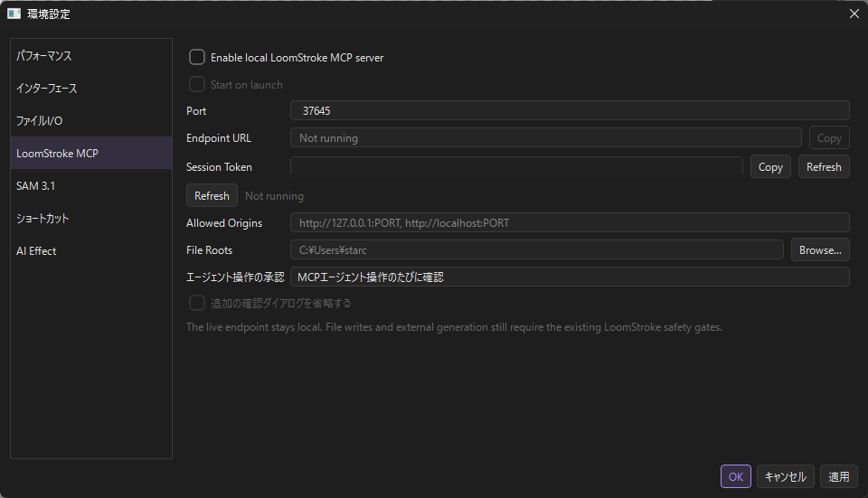
Task: Confirm settings with OK
Action: click(x=736, y=476)
